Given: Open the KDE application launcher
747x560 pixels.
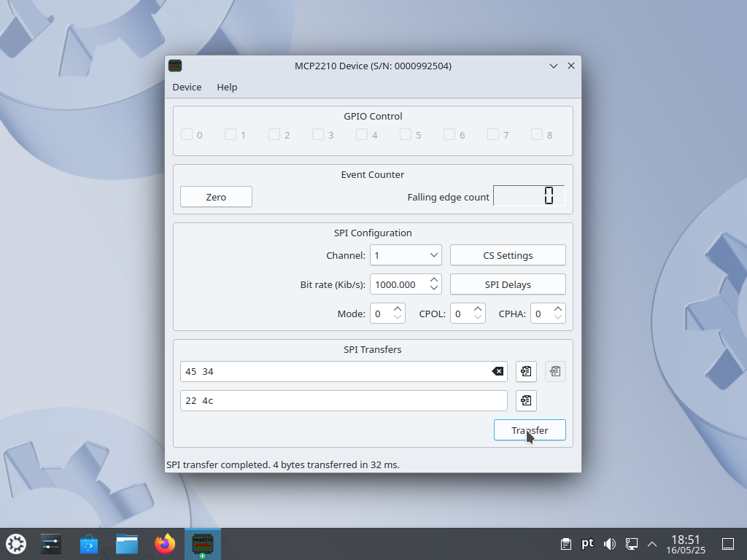Looking at the screenshot, I should point(15,543).
